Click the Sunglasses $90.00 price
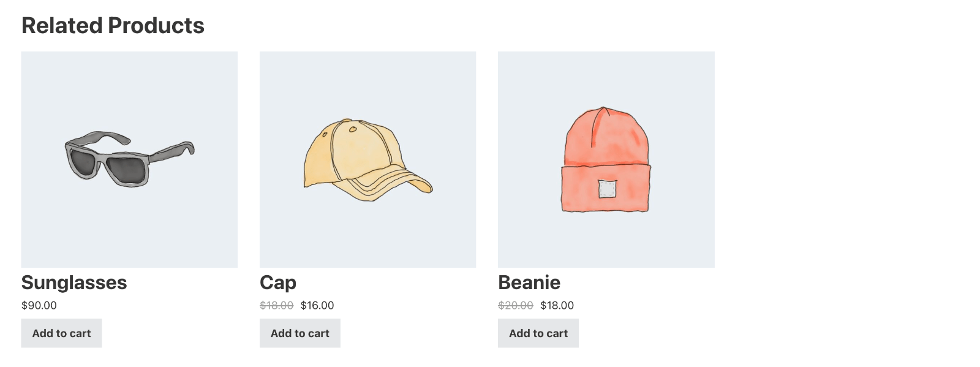The width and height of the screenshot is (980, 367). [39, 305]
